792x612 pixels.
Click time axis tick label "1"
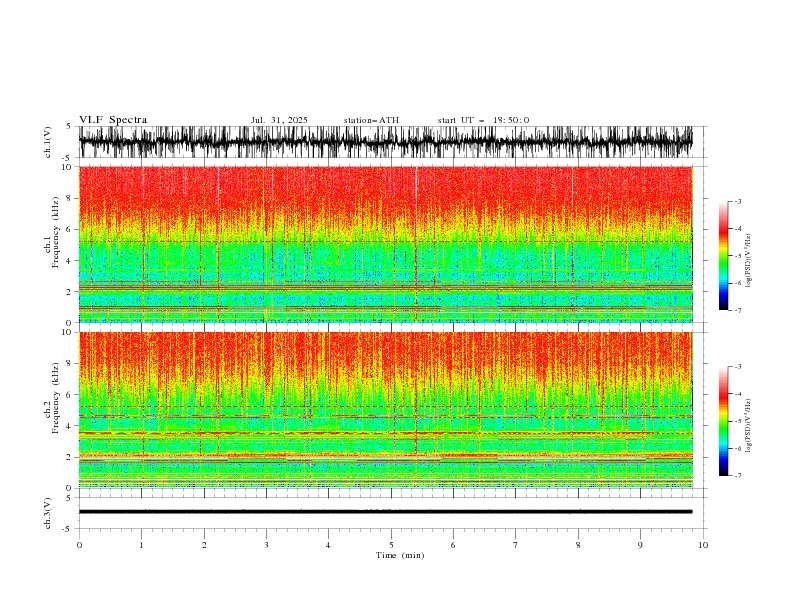(x=141, y=545)
